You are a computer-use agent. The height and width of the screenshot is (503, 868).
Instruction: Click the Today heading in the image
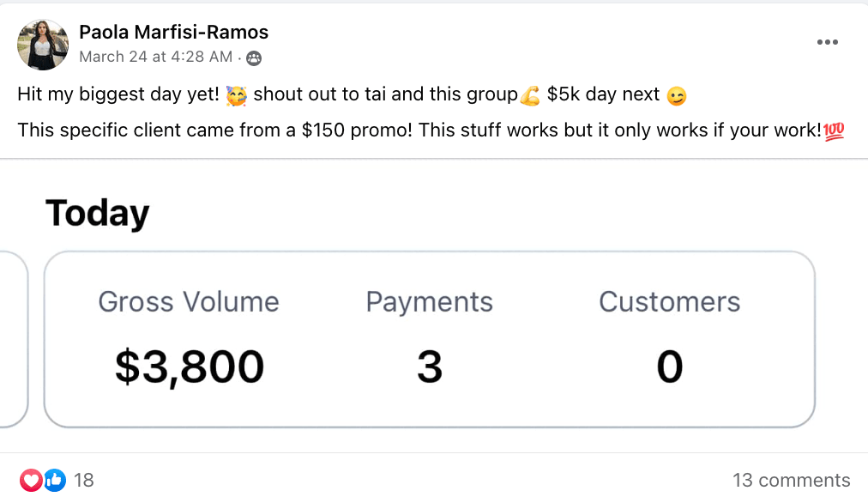98,214
